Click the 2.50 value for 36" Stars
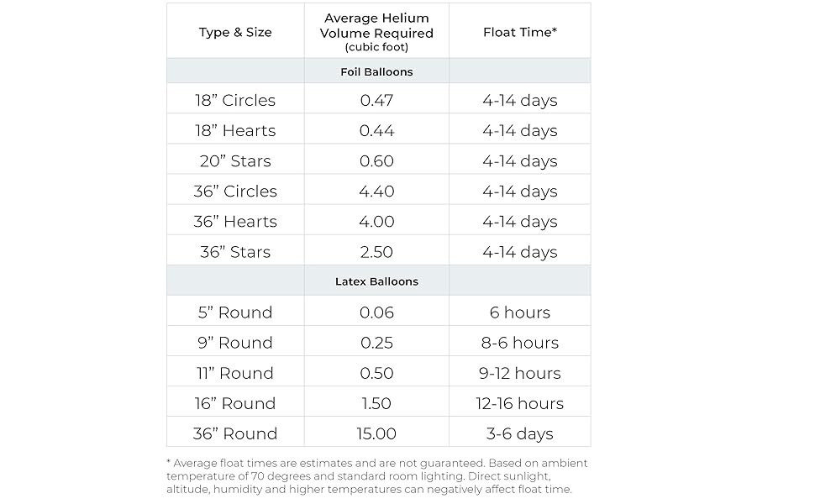Image resolution: width=815 pixels, height=504 pixels. pyautogui.click(x=377, y=252)
